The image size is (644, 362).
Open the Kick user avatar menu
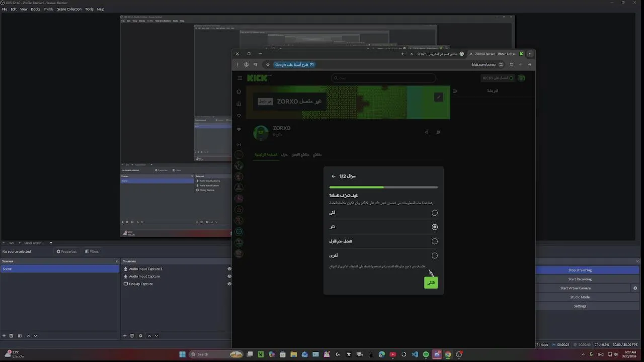tap(522, 78)
